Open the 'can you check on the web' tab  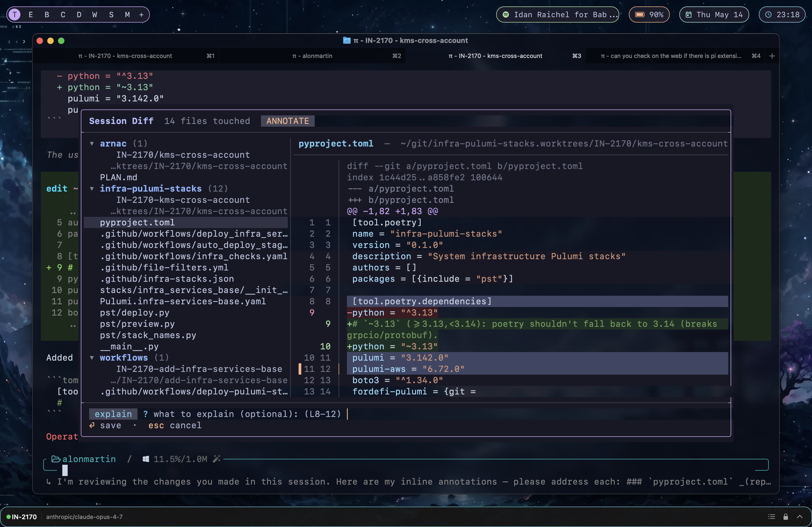click(x=676, y=56)
